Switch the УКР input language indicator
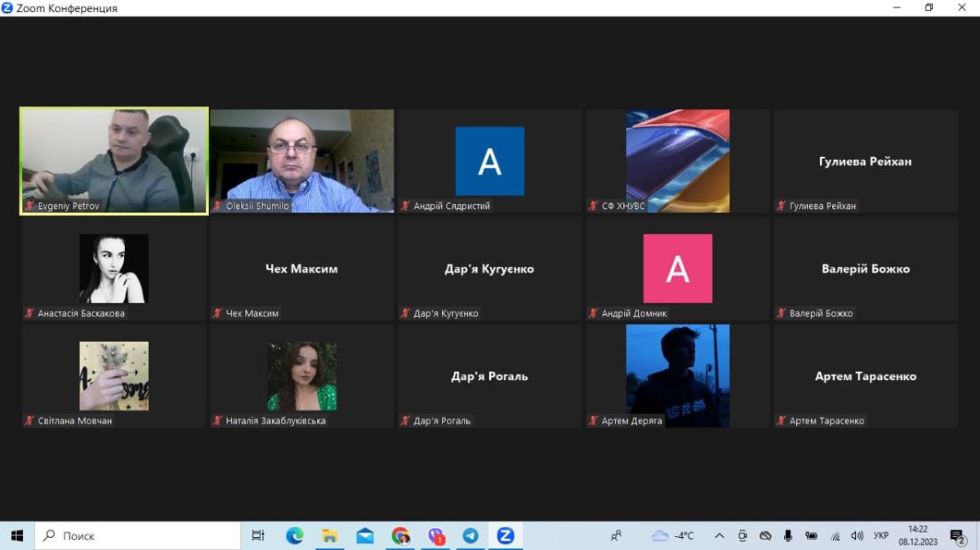 (x=881, y=535)
